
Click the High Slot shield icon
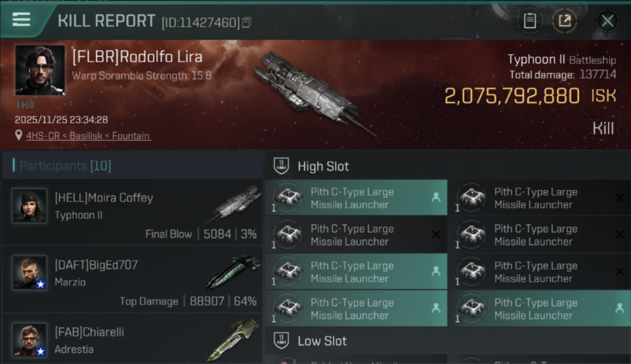282,166
